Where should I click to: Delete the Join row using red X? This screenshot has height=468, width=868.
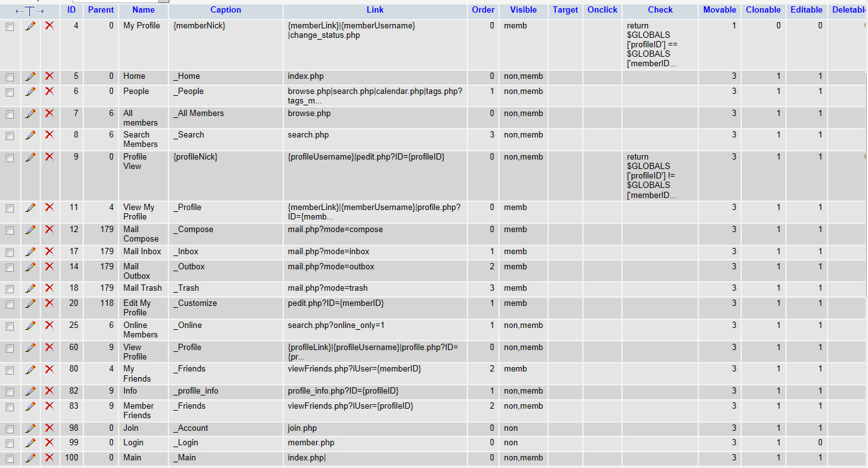(x=50, y=428)
